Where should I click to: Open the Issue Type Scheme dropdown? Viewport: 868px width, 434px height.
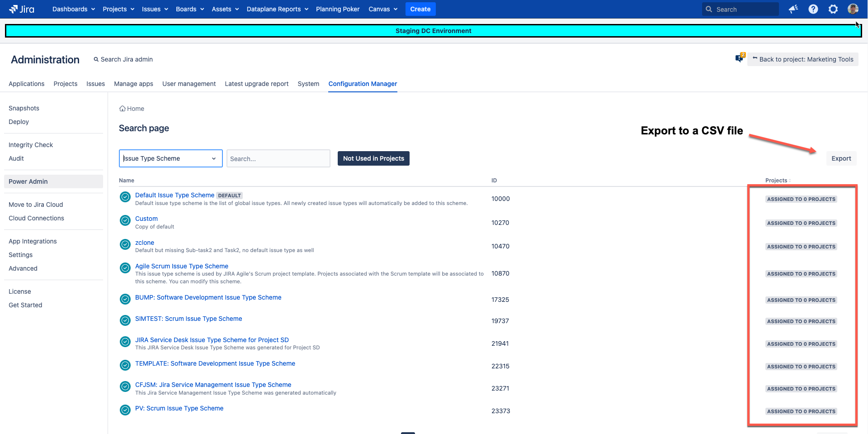click(x=170, y=158)
